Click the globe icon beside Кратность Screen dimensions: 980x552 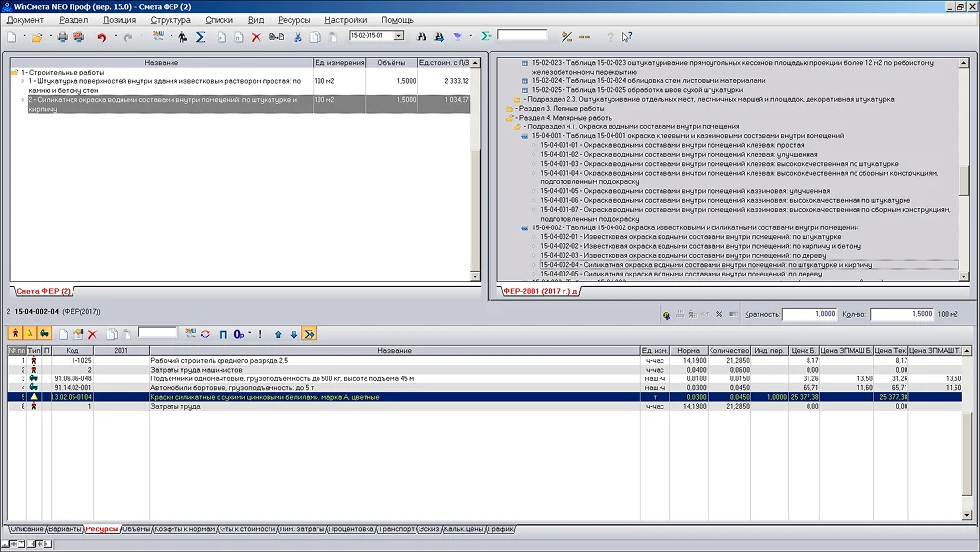[666, 315]
